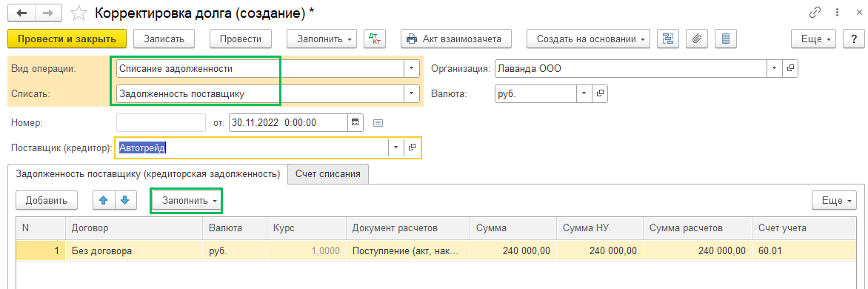Show Дт/Кт accounting entries
868x289 pixels.
[x=375, y=39]
